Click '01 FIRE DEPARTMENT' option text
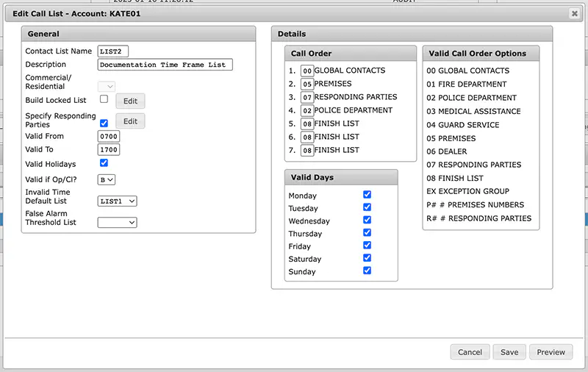Screen dimensions: 588x372 (467, 84)
